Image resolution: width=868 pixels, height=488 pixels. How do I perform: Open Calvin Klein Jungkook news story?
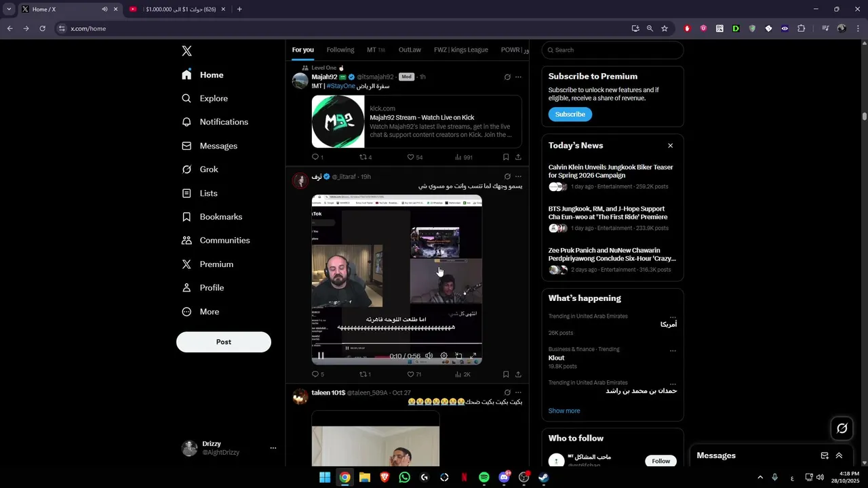pos(612,177)
